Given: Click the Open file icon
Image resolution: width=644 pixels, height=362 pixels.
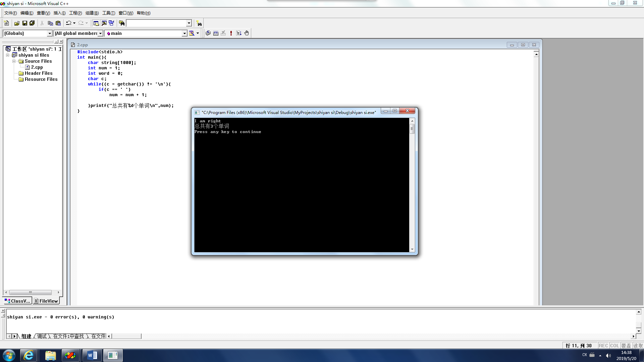Looking at the screenshot, I should (17, 23).
